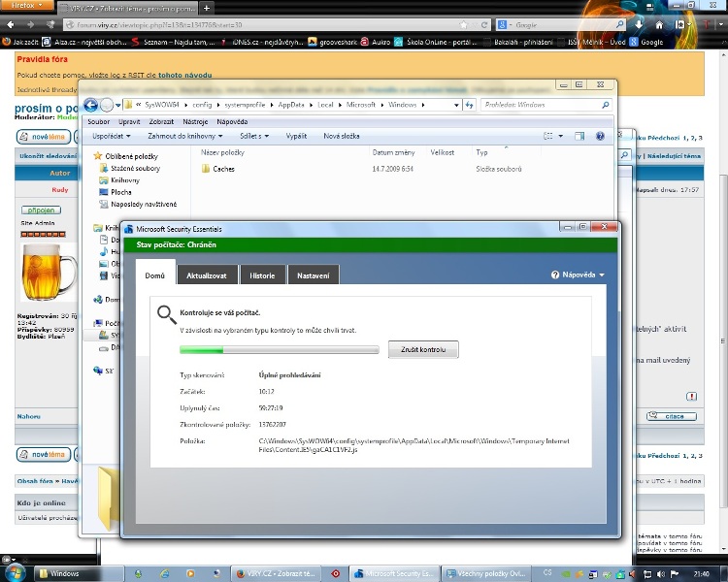Open the Nápověda help dropdown
This screenshot has height=582, width=728.
[x=577, y=275]
